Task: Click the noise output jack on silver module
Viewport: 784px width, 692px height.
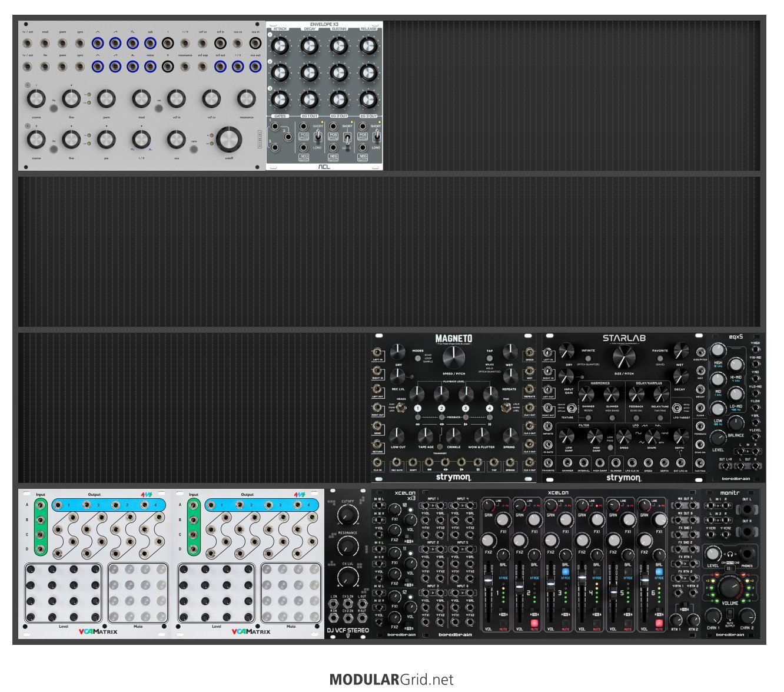Action: point(150,66)
